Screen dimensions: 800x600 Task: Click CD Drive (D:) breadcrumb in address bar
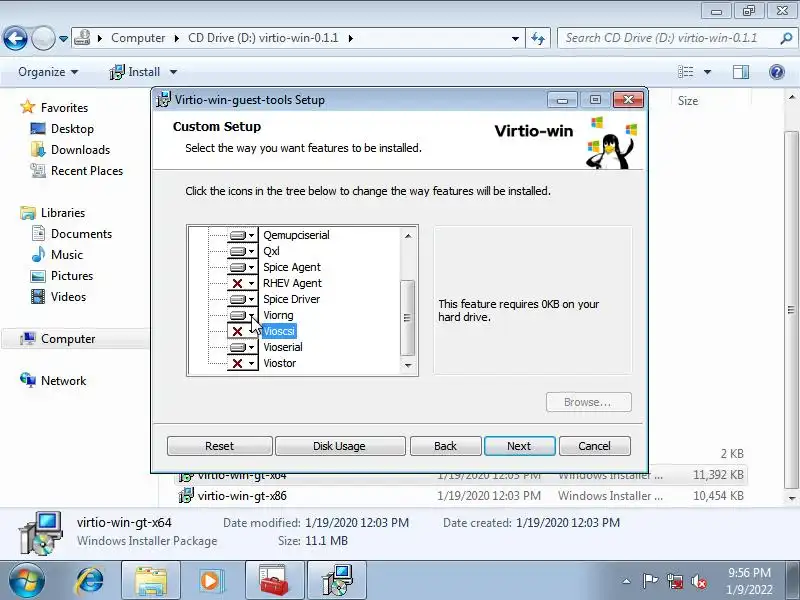click(263, 38)
